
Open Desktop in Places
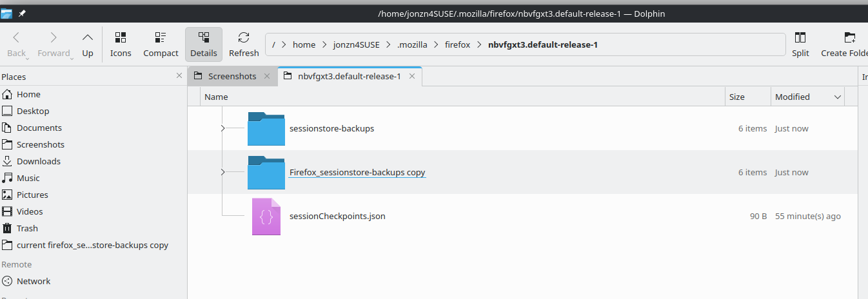pos(94,111)
